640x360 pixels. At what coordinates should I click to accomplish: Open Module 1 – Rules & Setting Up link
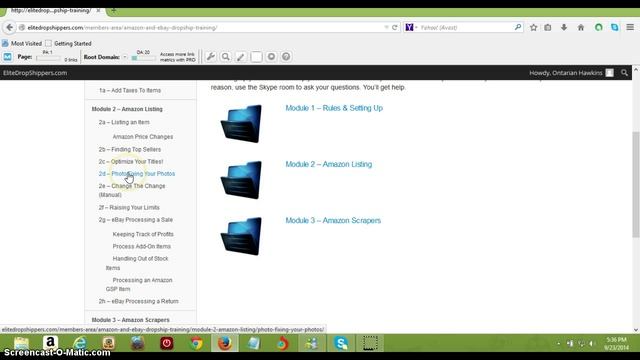point(334,108)
